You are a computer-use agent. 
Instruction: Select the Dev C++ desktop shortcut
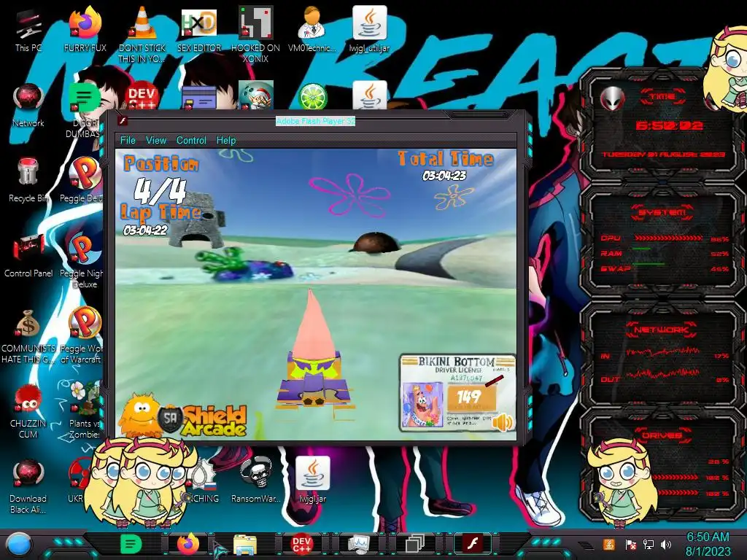pos(142,96)
